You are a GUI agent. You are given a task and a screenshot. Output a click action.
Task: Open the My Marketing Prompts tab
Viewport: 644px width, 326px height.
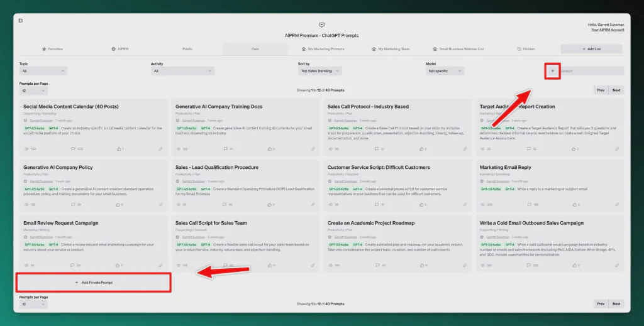tap(323, 49)
